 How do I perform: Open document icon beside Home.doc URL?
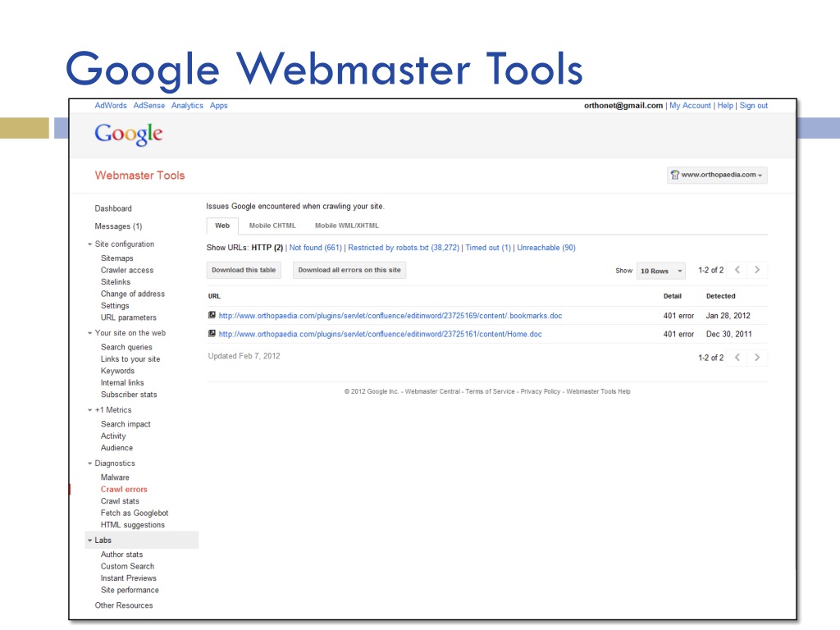(212, 333)
